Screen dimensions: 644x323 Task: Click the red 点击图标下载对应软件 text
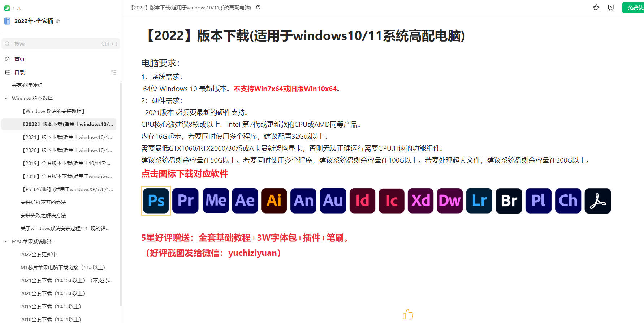[185, 174]
